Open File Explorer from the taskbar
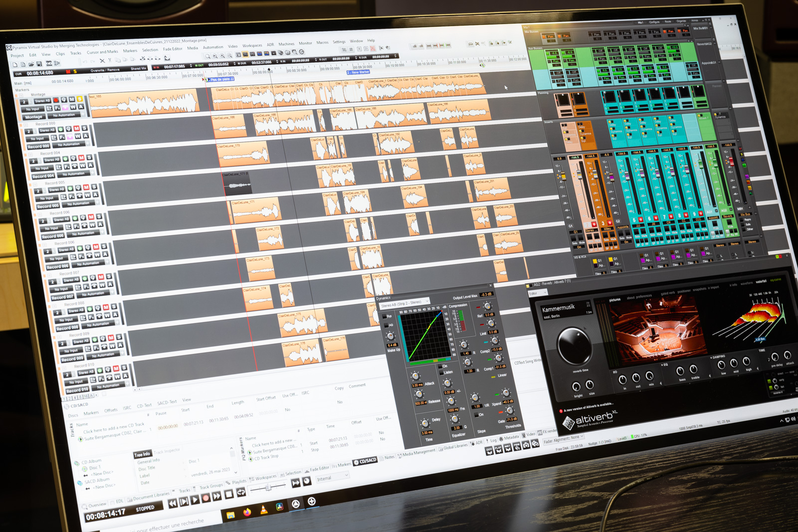The height and width of the screenshot is (532, 798). (x=230, y=516)
